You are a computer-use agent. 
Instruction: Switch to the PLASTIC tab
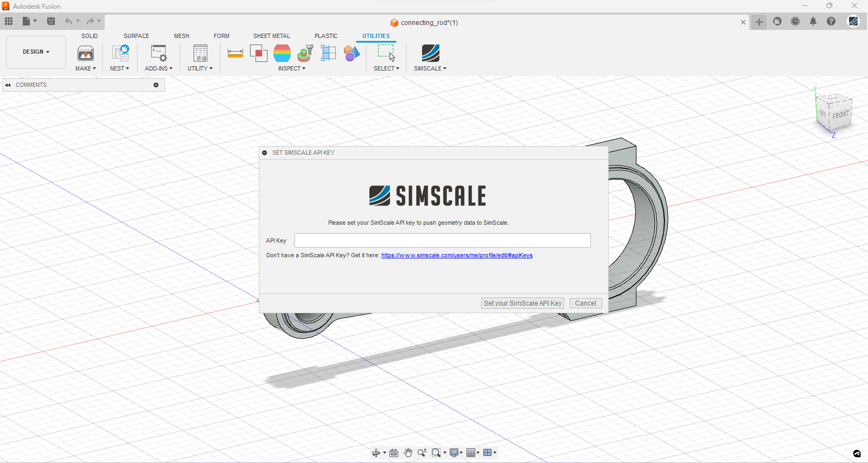tap(326, 36)
